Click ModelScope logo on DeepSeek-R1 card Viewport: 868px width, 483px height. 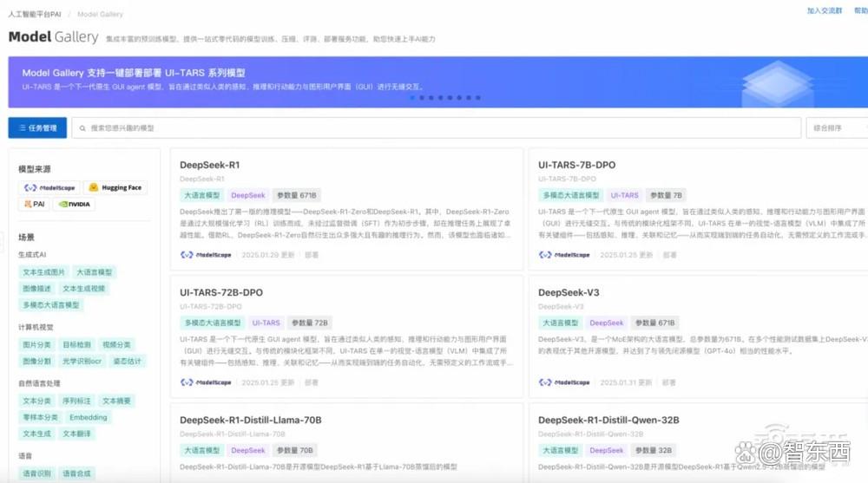[x=206, y=255]
